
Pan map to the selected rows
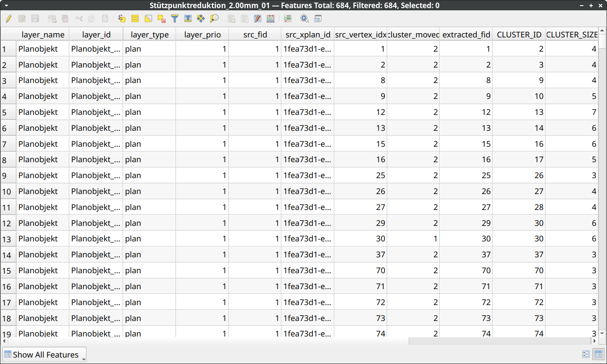201,19
